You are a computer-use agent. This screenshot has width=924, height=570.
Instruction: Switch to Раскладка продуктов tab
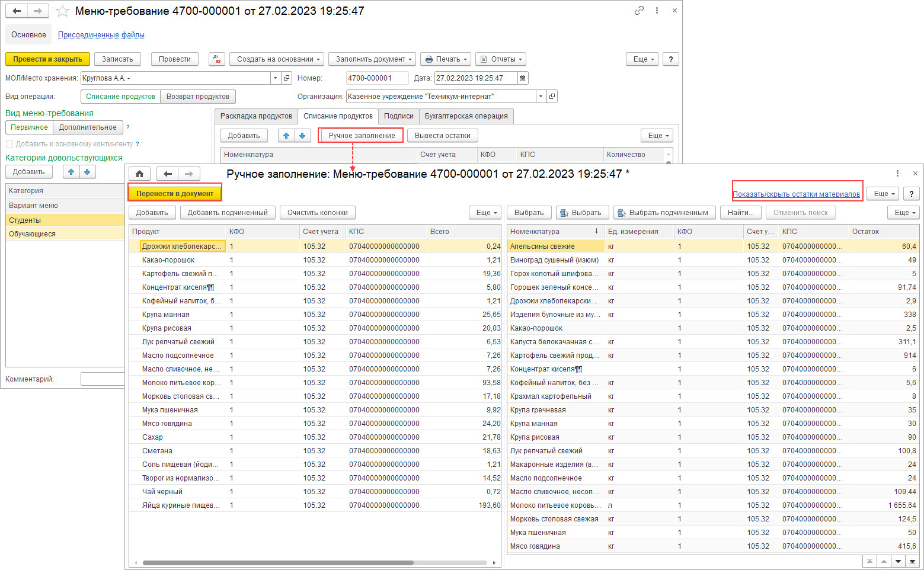pos(256,116)
